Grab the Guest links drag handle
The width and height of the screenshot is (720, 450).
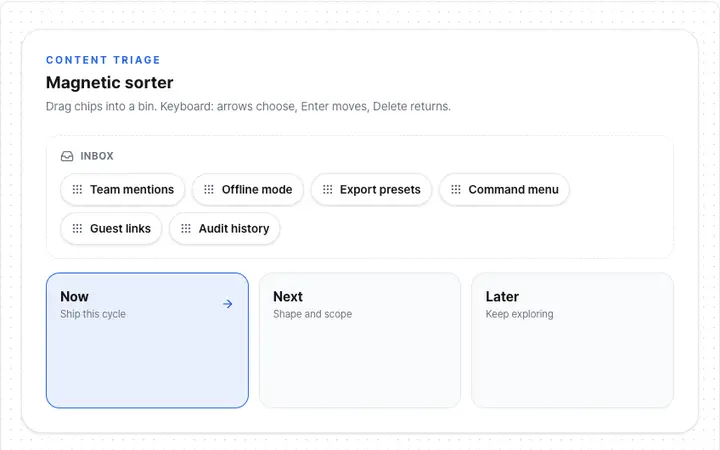[77, 228]
